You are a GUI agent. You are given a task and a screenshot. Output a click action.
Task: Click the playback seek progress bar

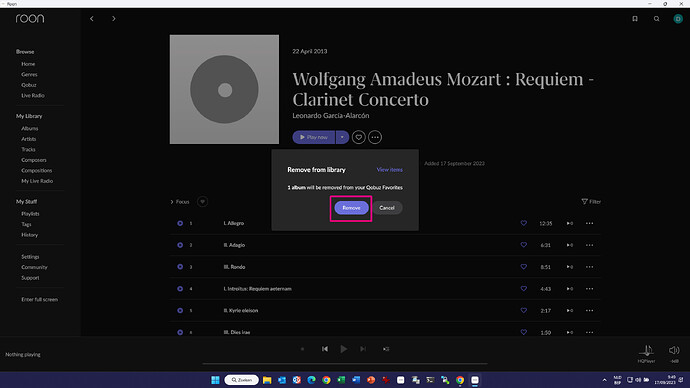click(x=345, y=364)
